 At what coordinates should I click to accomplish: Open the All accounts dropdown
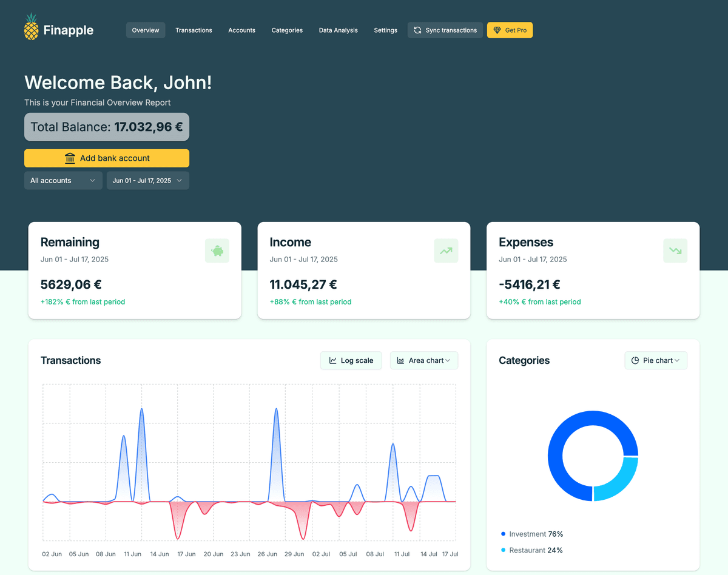tap(63, 180)
